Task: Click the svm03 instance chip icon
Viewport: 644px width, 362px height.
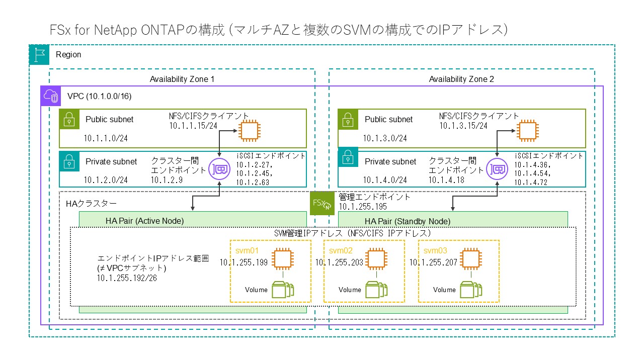Action: click(x=470, y=259)
